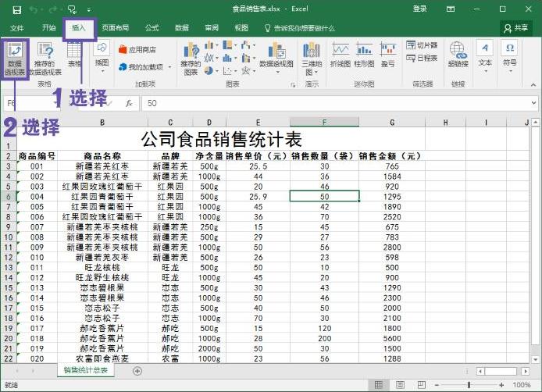Expand the formula bar with its arrow
Image resolution: width=542 pixels, height=392 pixels.
(533, 103)
